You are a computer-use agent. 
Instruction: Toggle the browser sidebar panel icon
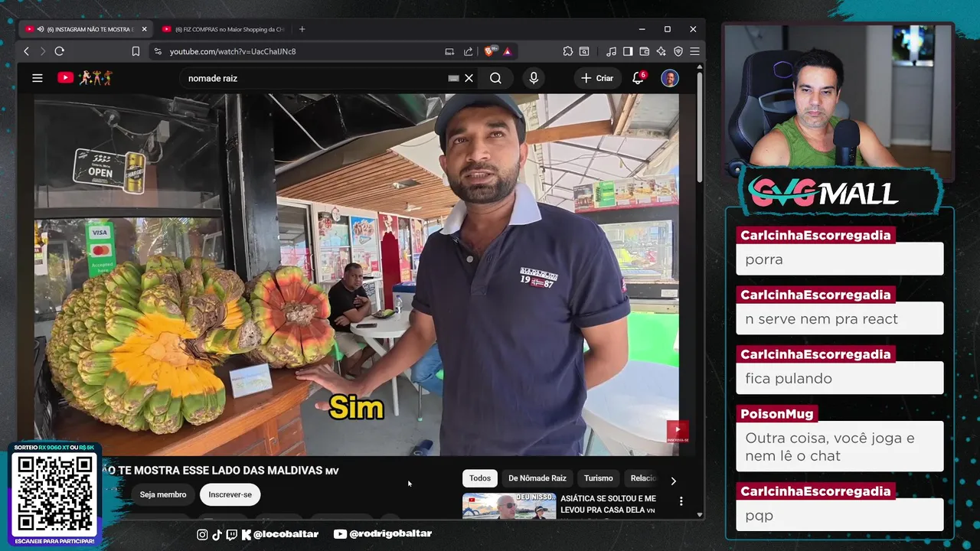pyautogui.click(x=628, y=51)
